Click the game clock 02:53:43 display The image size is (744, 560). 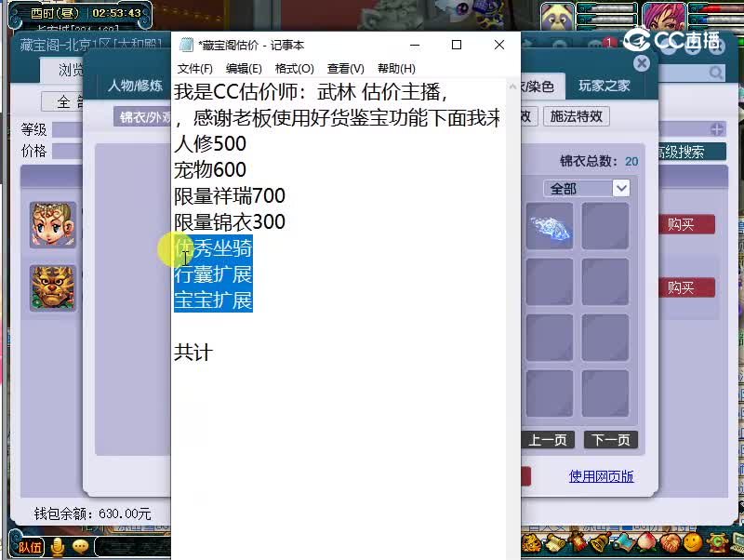point(116,13)
